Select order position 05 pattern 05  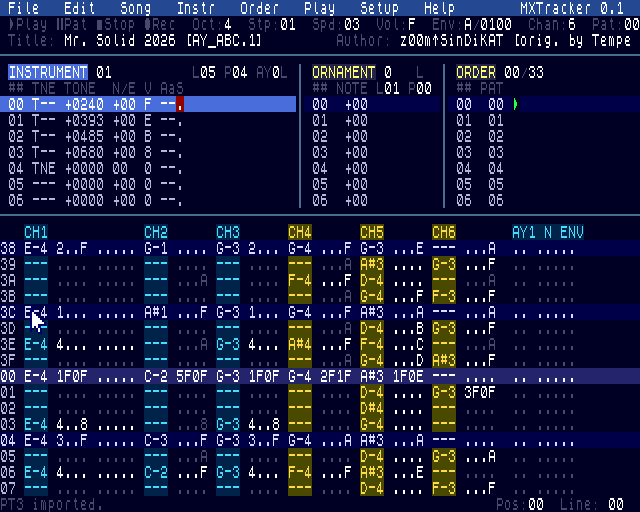[496, 185]
